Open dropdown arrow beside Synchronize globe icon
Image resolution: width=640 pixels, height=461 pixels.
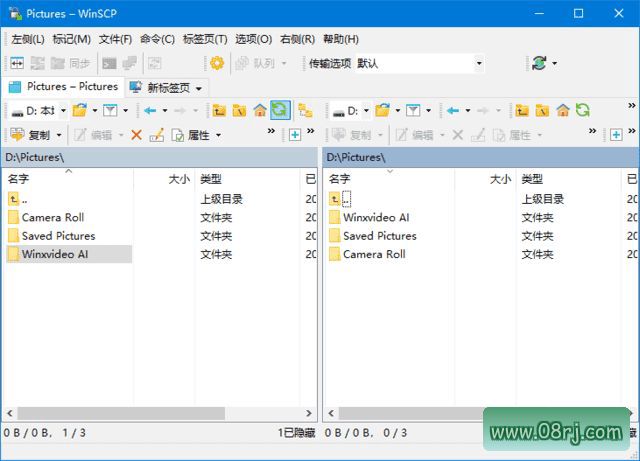pos(554,63)
